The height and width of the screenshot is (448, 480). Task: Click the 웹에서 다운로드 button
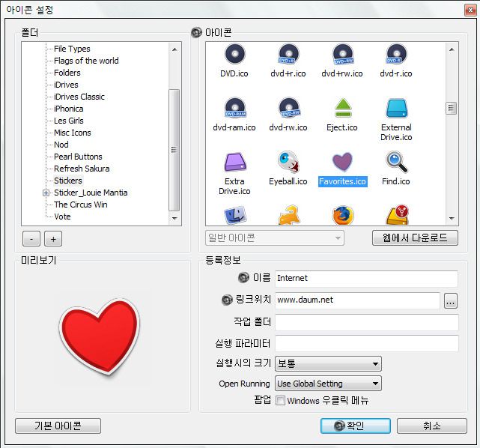415,238
